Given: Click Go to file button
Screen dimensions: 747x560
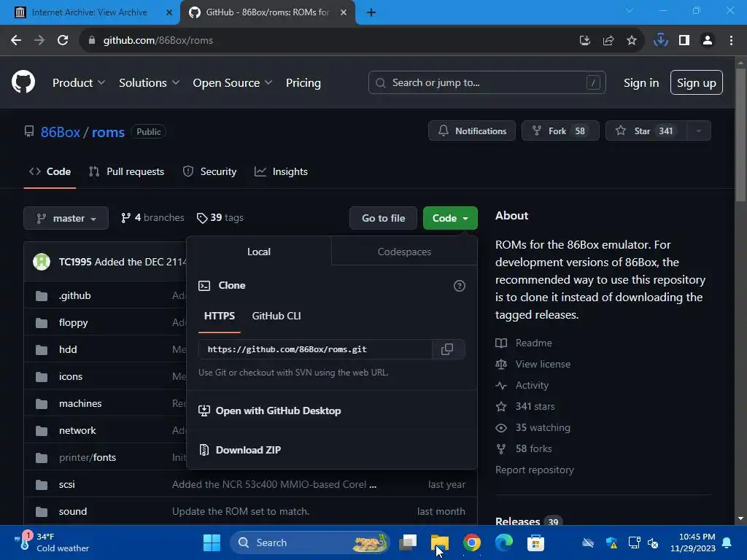Looking at the screenshot, I should point(383,218).
